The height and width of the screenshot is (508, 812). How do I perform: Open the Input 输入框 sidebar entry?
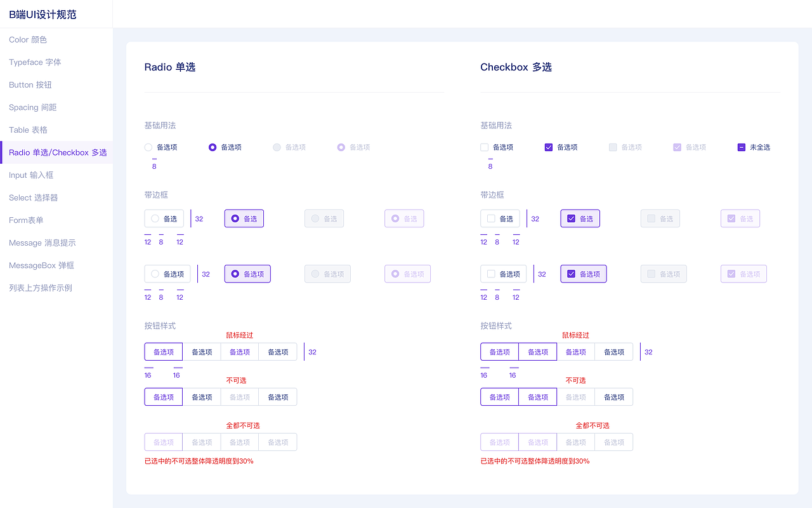(31, 175)
